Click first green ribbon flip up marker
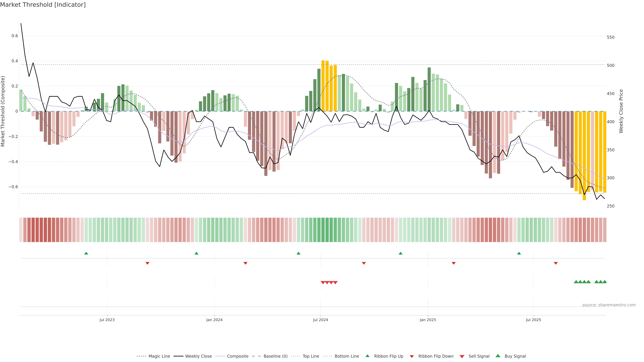644x362 pixels. (x=86, y=253)
